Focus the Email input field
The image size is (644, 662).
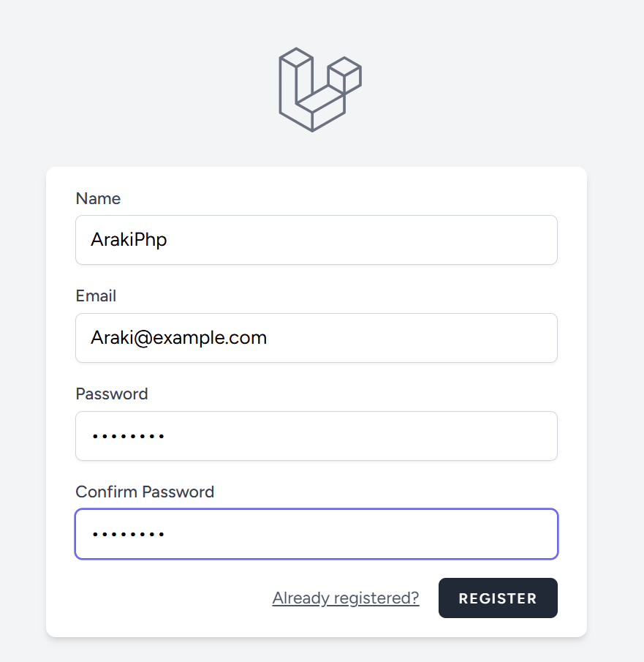click(316, 338)
